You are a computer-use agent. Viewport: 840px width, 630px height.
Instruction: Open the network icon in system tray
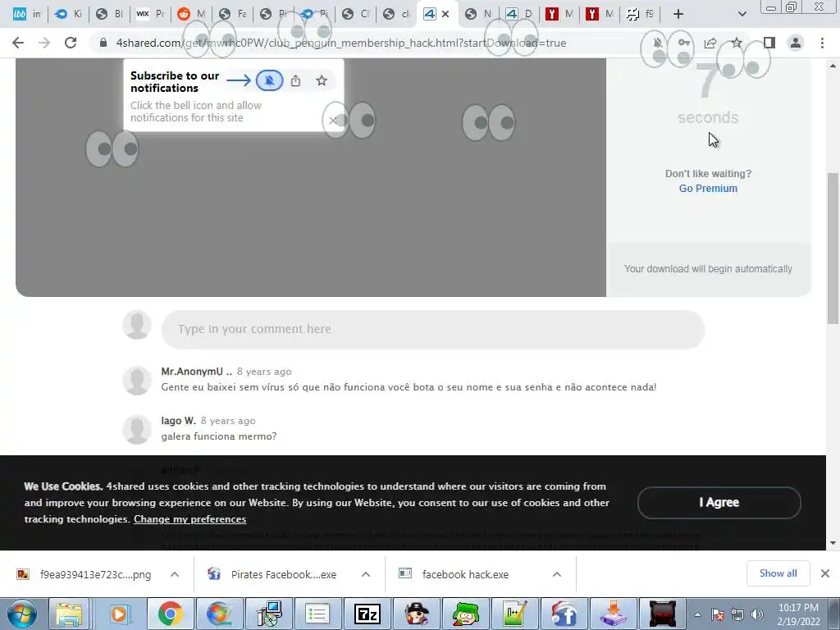tap(737, 614)
